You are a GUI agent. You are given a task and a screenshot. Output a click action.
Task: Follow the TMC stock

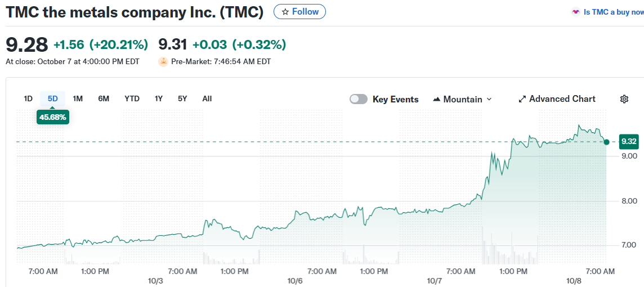tap(299, 12)
